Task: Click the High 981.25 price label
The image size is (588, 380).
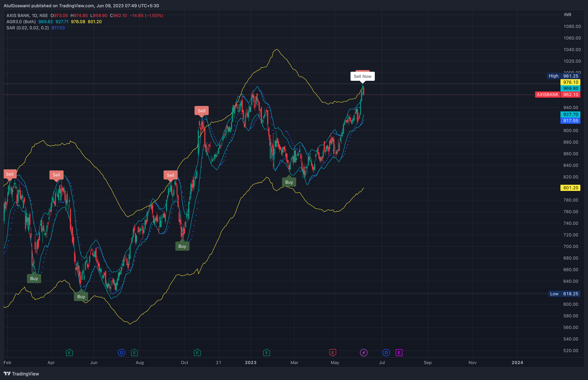Action: (564, 76)
